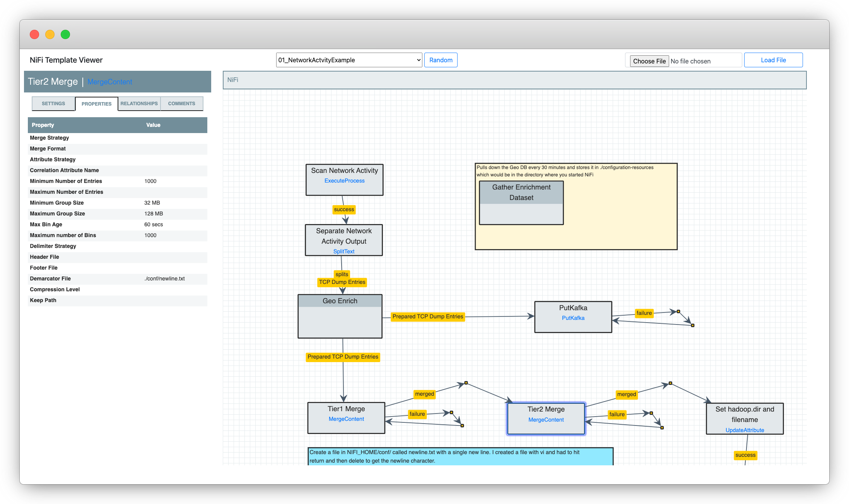Viewport: 849px width, 504px height.
Task: Click the Load File button
Action: [773, 60]
